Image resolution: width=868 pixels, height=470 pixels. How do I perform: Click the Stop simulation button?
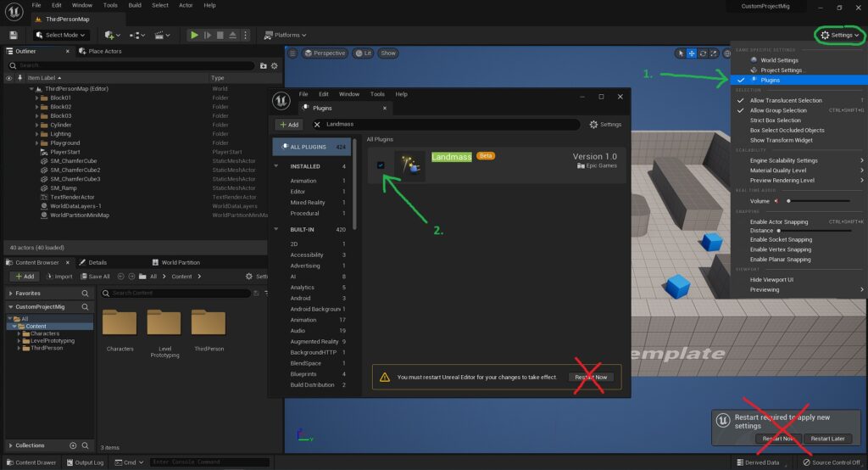220,35
